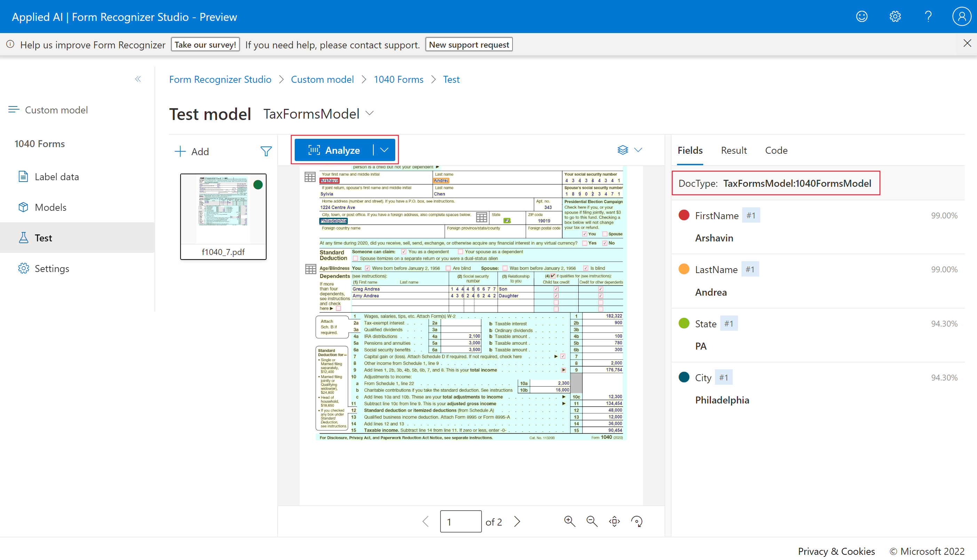Click the 1040 Forms project title
Viewport: 977px width, 560px height.
[40, 143]
